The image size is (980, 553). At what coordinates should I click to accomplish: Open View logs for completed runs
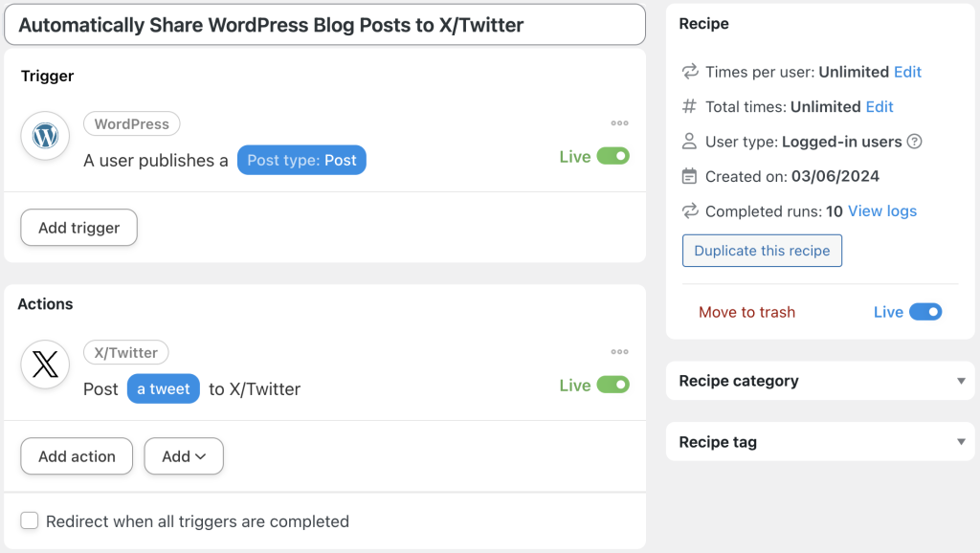(x=881, y=210)
